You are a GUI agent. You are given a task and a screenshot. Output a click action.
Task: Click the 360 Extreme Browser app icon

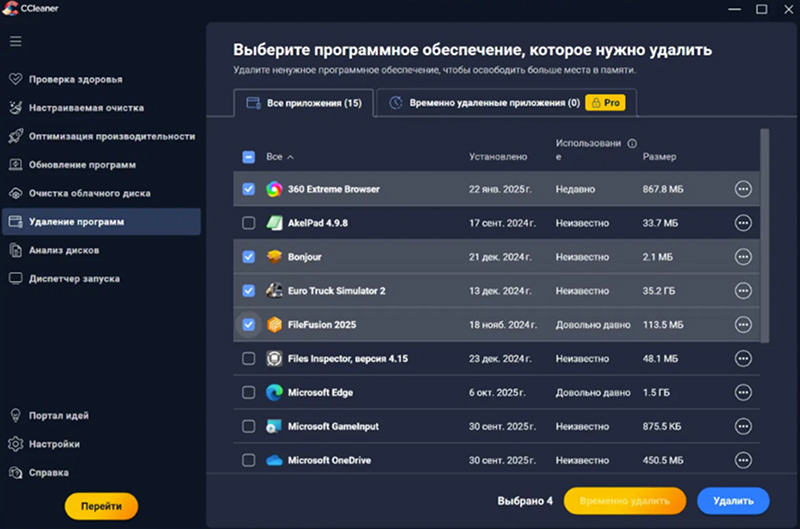[274, 189]
